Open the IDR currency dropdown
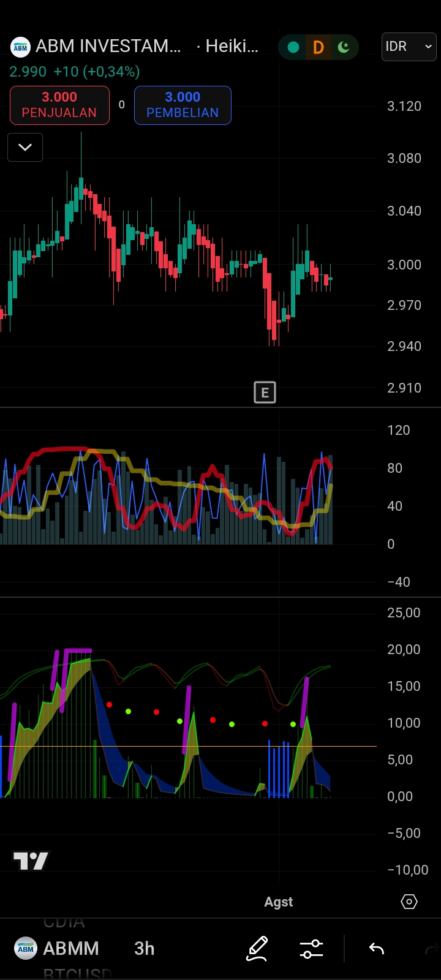 (409, 47)
